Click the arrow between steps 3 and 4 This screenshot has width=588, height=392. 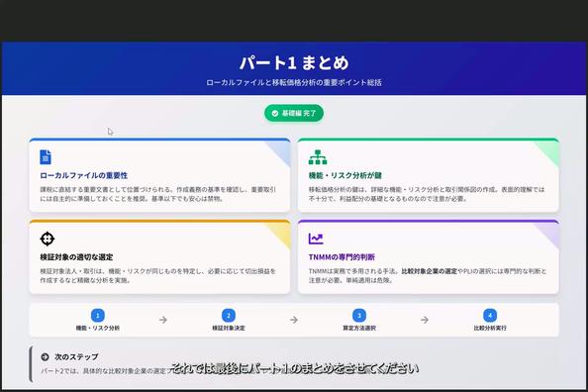point(425,320)
